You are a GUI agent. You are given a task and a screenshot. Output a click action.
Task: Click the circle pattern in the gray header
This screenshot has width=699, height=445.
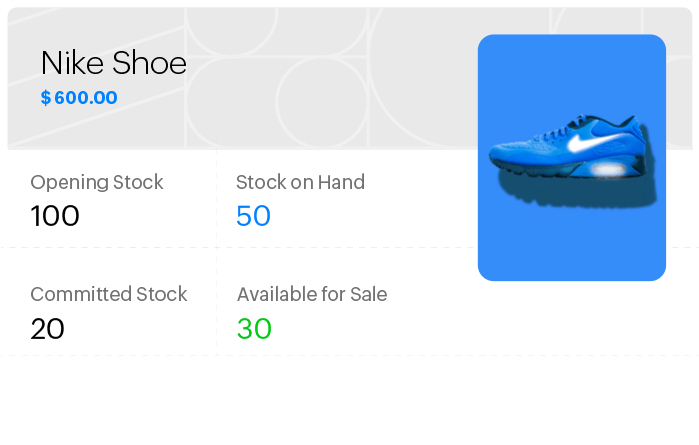pos(310,90)
